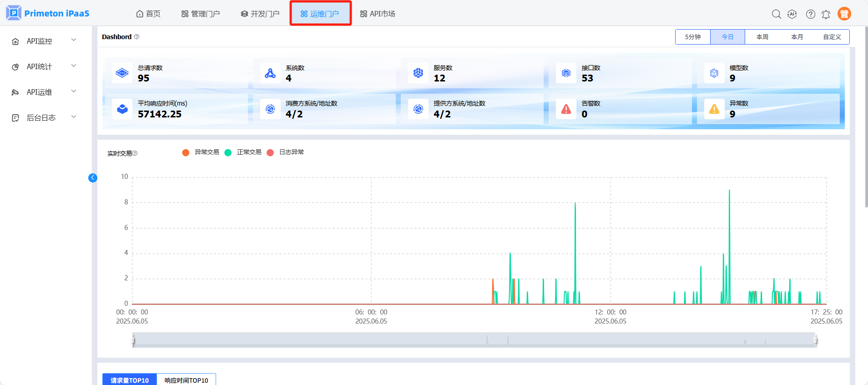Click the 异常数 warning stat card
868x385 pixels.
(x=768, y=109)
